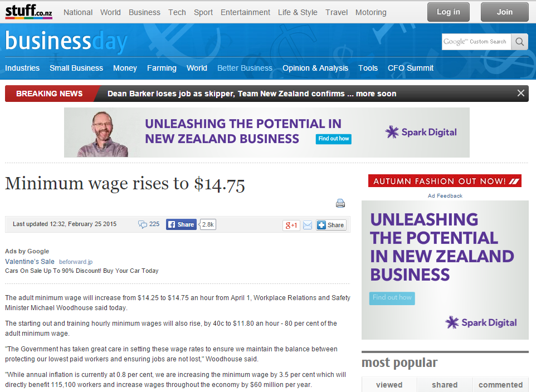Dismiss the breaking news banner
The width and height of the screenshot is (536, 392).
tap(520, 93)
